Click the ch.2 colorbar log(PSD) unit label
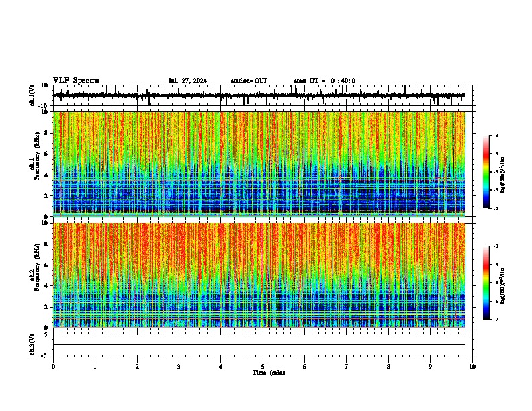This screenshot has height=411, width=532. point(503,285)
